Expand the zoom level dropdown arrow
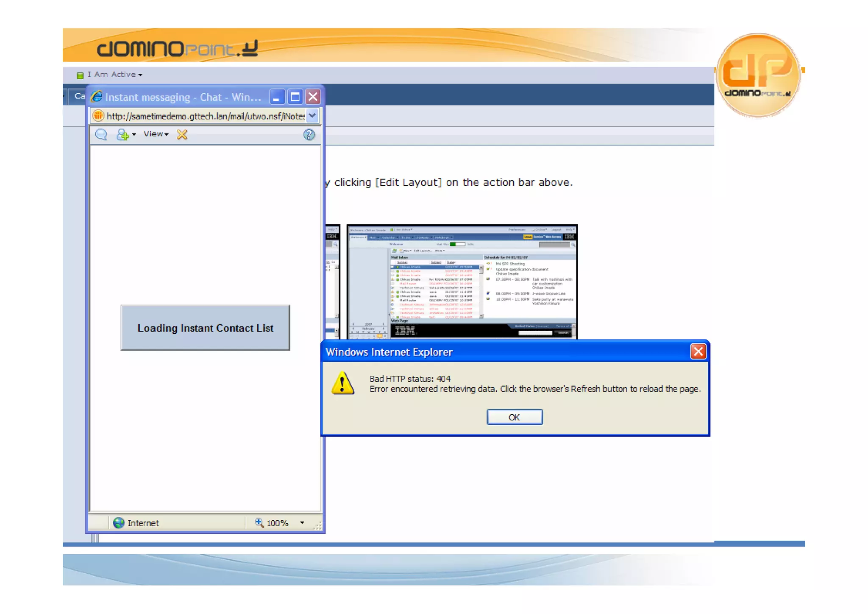868x614 pixels. (x=302, y=523)
